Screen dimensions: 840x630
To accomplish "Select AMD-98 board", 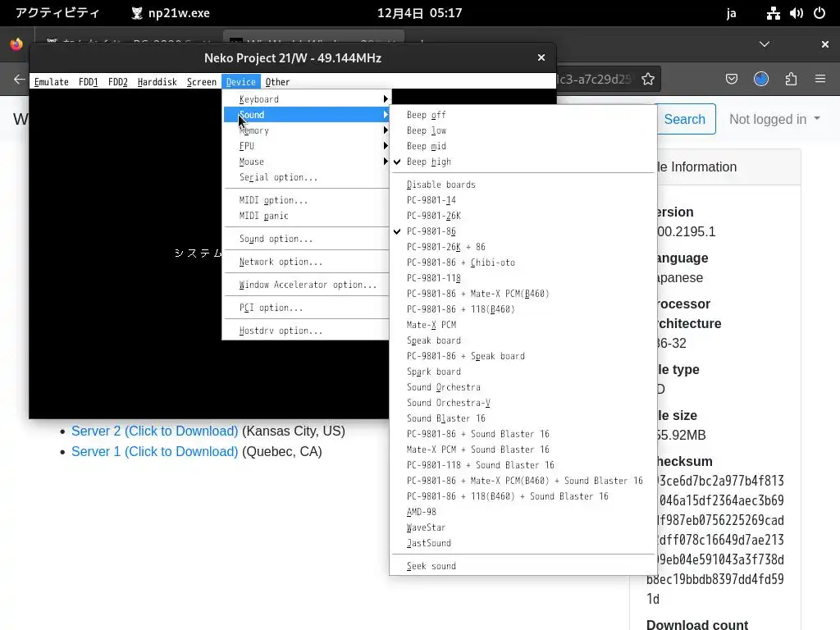I will tap(523, 512).
